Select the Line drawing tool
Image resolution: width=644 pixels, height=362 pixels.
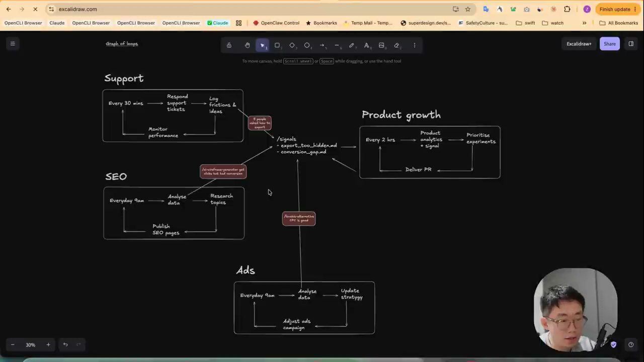click(x=337, y=45)
